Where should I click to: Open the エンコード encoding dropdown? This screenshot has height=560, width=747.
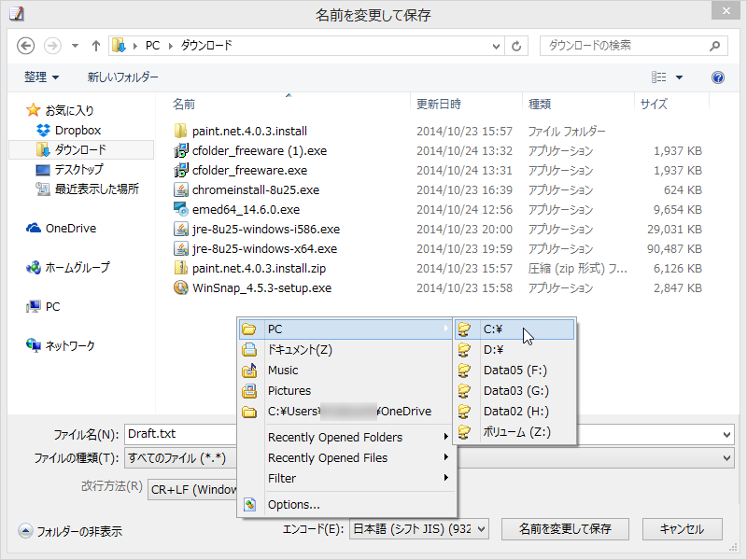point(419,529)
